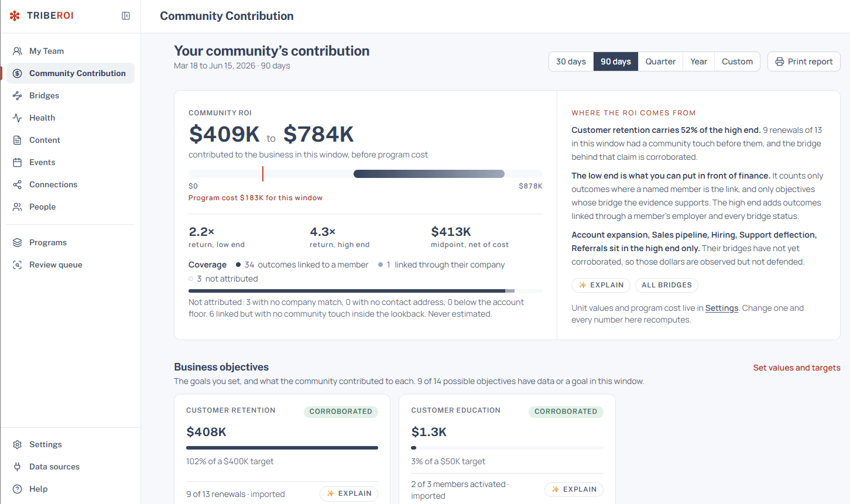
Task: Click the printer icon in Print report
Action: 780,61
